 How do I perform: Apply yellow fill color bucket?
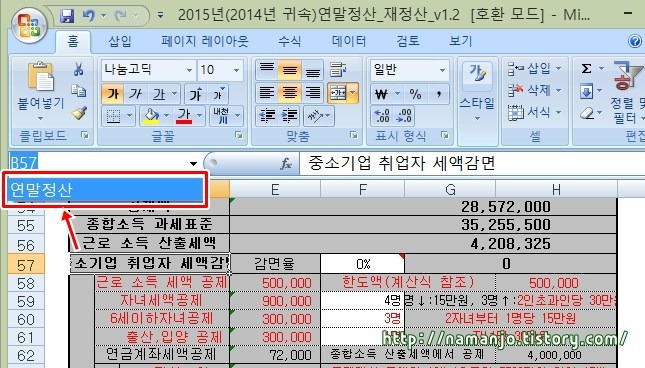pyautogui.click(x=151, y=116)
